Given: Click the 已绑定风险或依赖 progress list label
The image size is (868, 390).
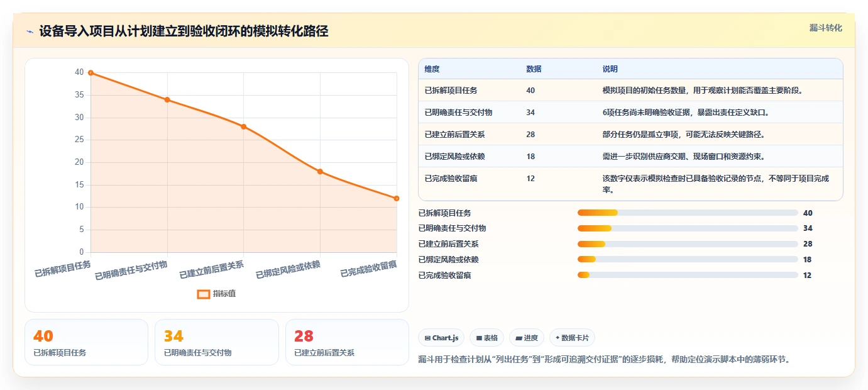Looking at the screenshot, I should pos(449,260).
